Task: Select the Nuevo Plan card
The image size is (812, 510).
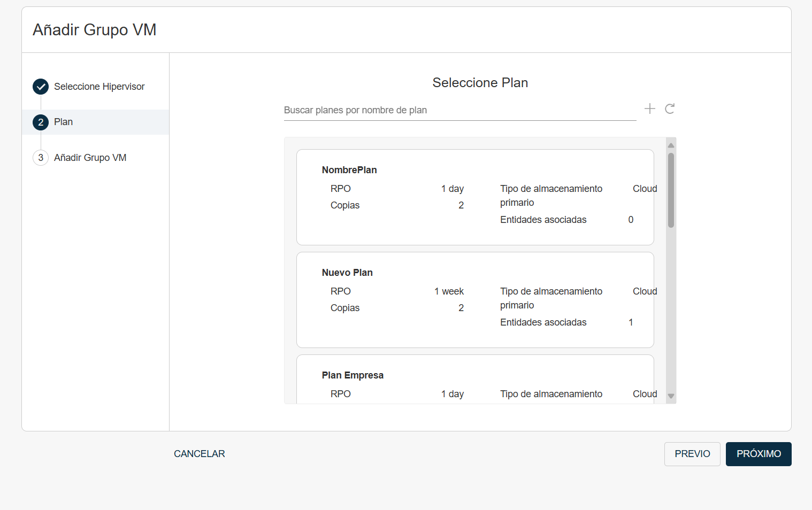Action: [x=474, y=300]
